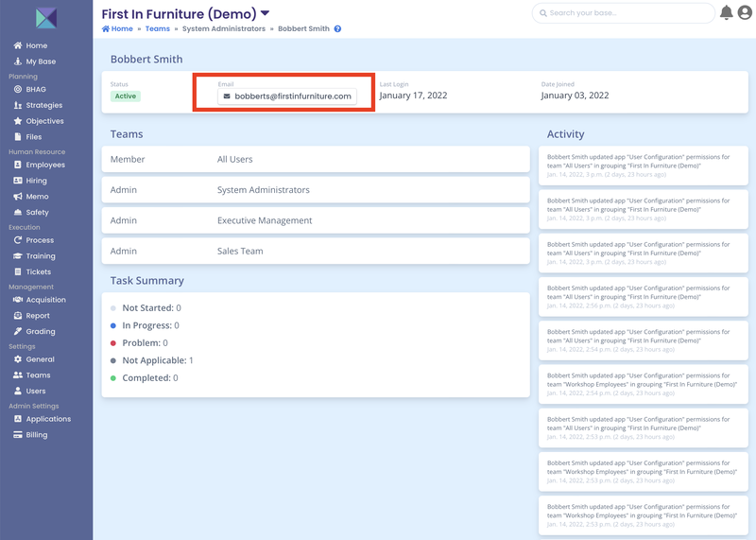Click the help question mark icon
The image size is (756, 540).
point(337,29)
